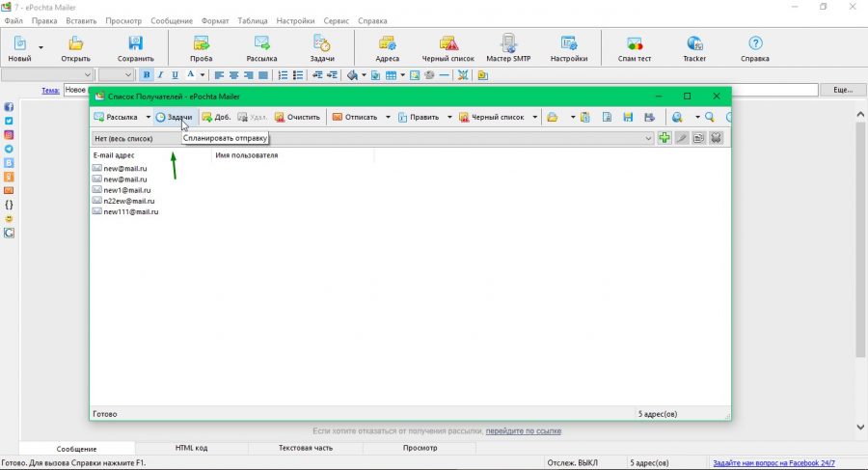Open Настройки from the main toolbar
Image resolution: width=868 pixels, height=470 pixels.
pos(568,48)
